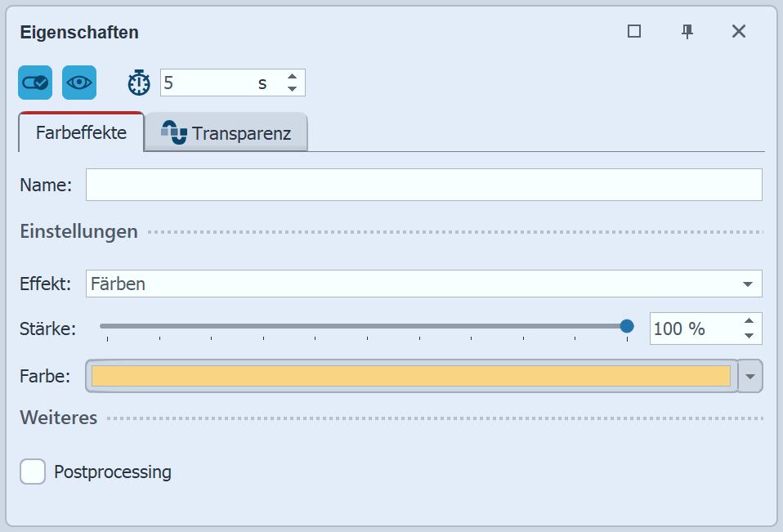Click the Stärke slider handle

tap(627, 326)
